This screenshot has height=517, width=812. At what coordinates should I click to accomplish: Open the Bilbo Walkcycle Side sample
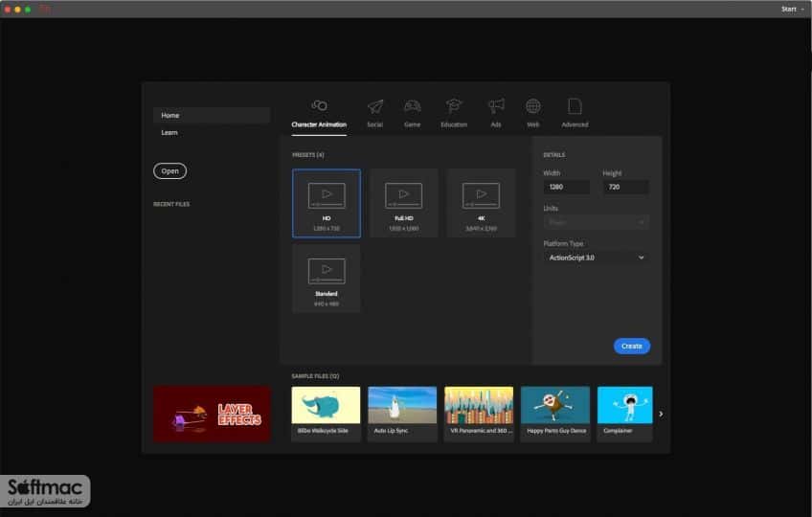(326, 414)
